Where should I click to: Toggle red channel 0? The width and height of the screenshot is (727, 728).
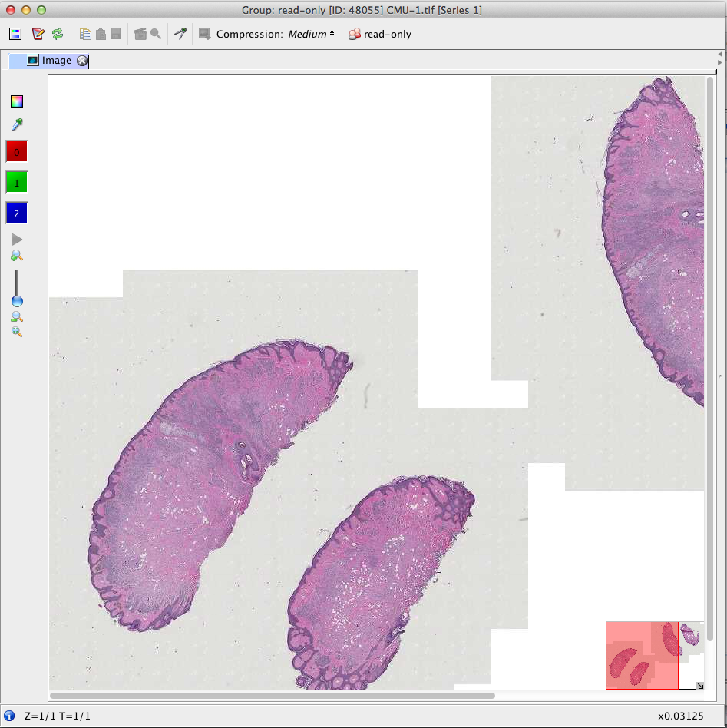point(17,152)
